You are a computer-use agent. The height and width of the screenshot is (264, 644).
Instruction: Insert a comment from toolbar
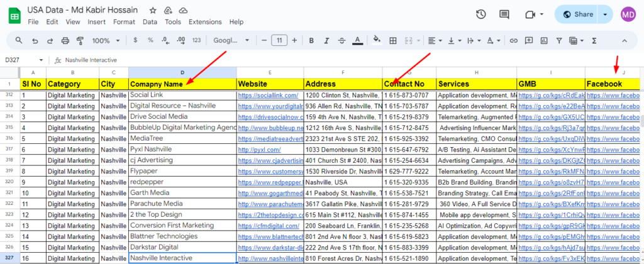point(529,40)
